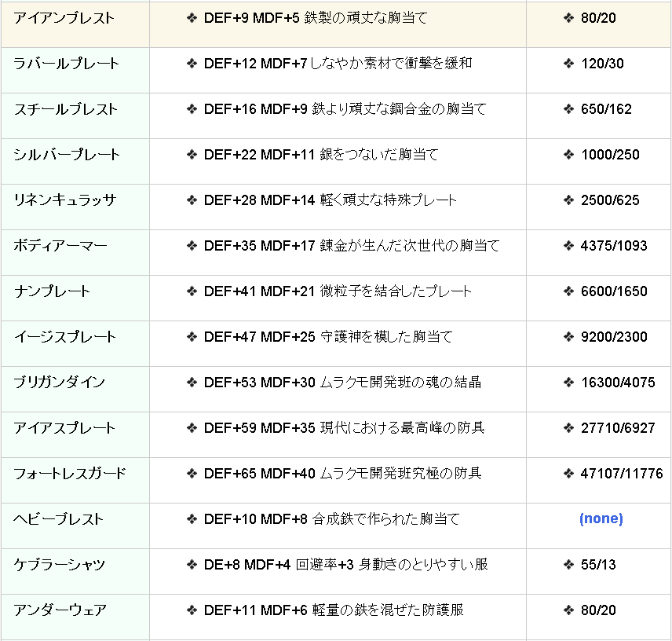The height and width of the screenshot is (641, 672).
Task: Click the diamond bullet beside price 27710/6927
Action: point(568,428)
